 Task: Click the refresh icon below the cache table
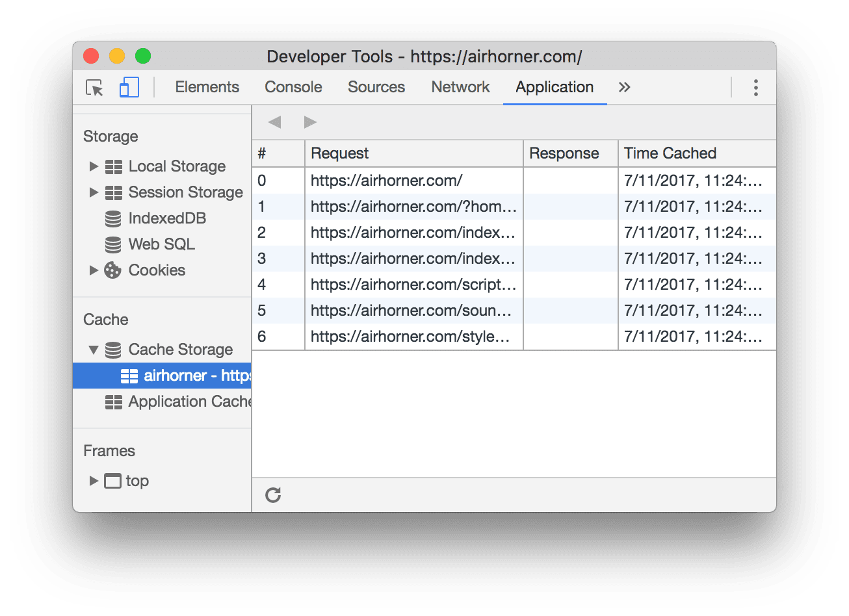[x=272, y=494]
